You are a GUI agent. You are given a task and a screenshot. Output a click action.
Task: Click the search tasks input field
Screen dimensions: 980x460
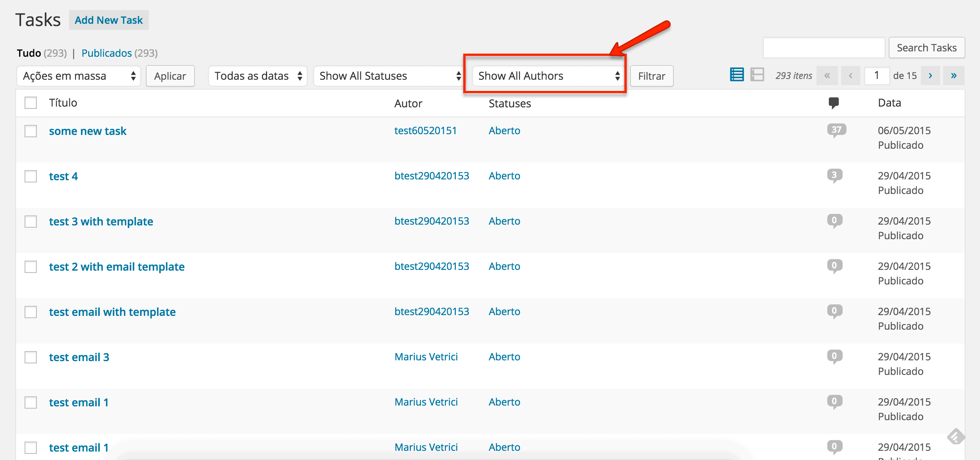pyautogui.click(x=824, y=48)
